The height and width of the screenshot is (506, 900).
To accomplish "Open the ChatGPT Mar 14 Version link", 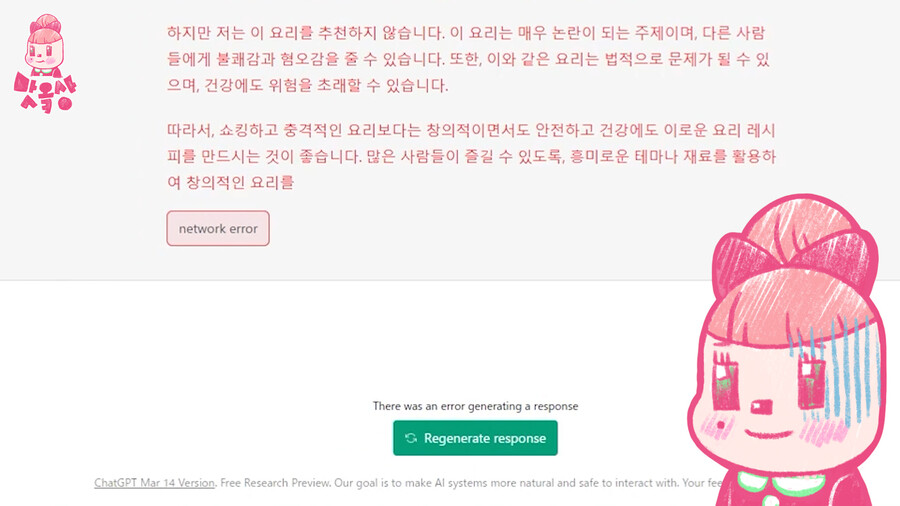I will [x=154, y=483].
